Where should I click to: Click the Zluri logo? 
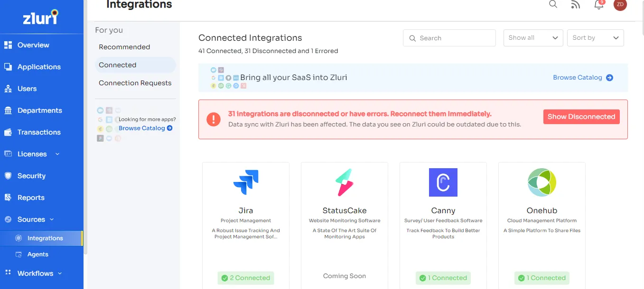[x=40, y=17]
